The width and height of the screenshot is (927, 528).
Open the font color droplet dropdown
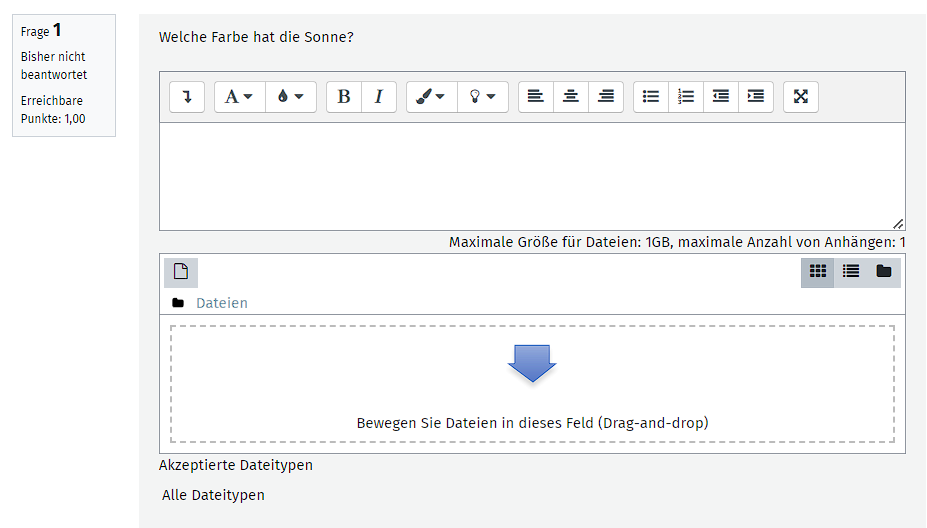coord(291,97)
